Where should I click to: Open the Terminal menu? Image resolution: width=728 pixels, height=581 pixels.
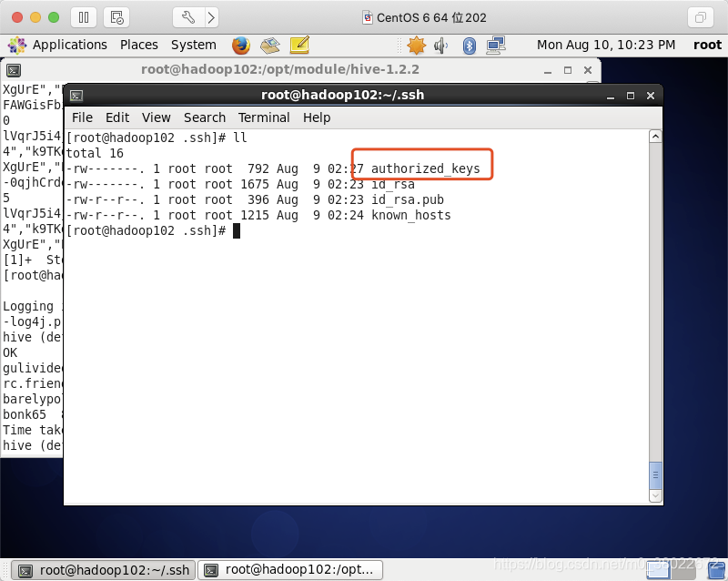[264, 117]
